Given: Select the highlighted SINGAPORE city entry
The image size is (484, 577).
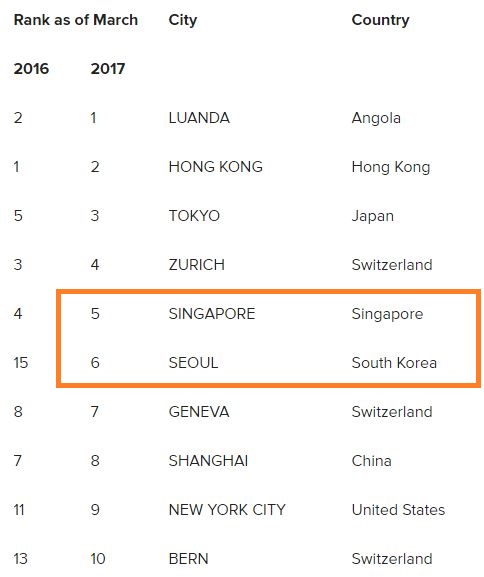Looking at the screenshot, I should click(212, 314).
